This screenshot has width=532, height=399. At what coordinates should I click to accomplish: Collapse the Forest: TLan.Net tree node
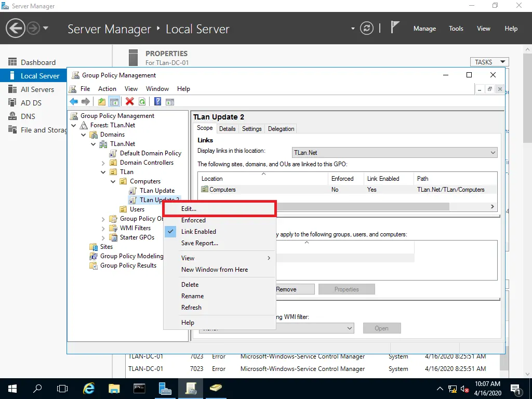[x=74, y=125]
